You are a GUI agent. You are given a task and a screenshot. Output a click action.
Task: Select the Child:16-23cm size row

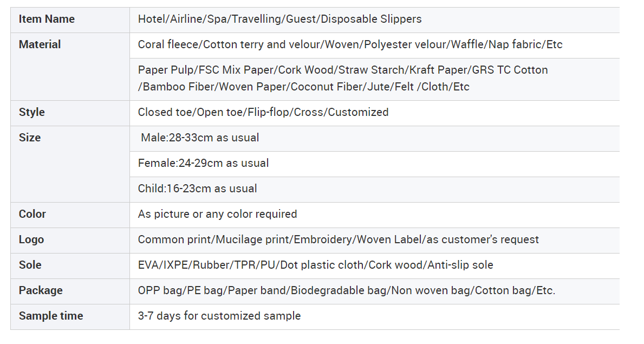375,190
